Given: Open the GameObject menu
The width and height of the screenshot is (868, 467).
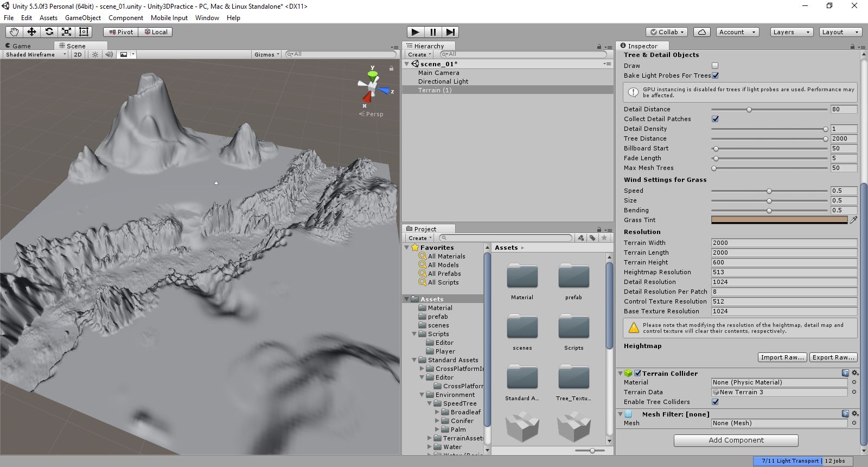Looking at the screenshot, I should click(x=83, y=18).
